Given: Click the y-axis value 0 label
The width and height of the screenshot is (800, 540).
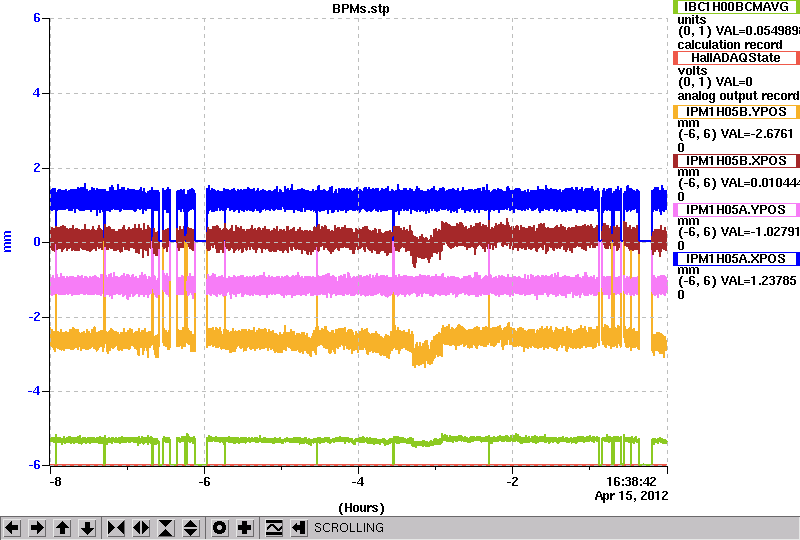Looking at the screenshot, I should [x=37, y=242].
